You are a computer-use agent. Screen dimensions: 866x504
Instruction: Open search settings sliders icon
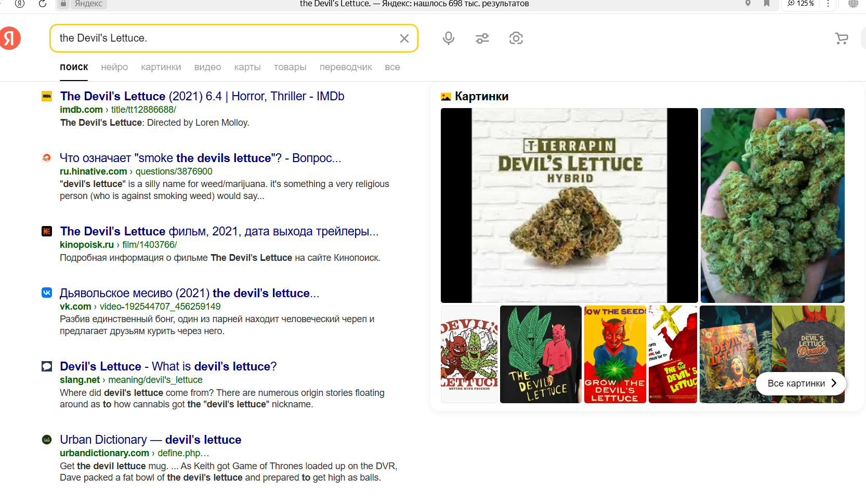(482, 38)
